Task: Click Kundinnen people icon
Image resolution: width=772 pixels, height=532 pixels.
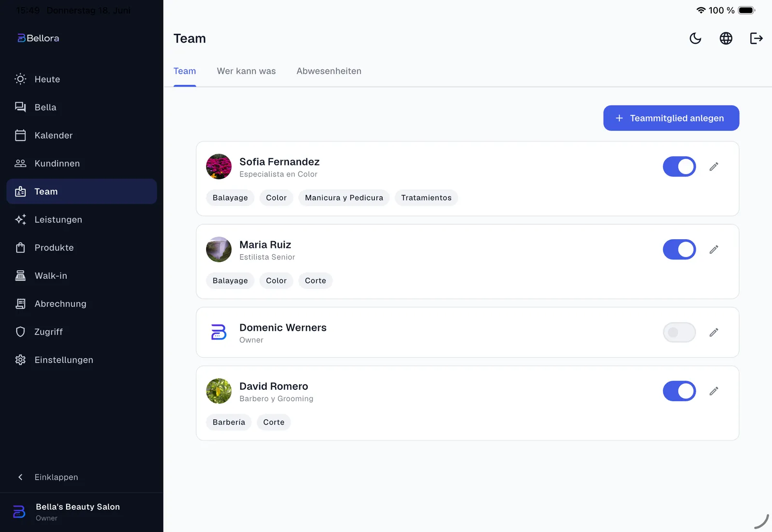Action: [x=20, y=164]
